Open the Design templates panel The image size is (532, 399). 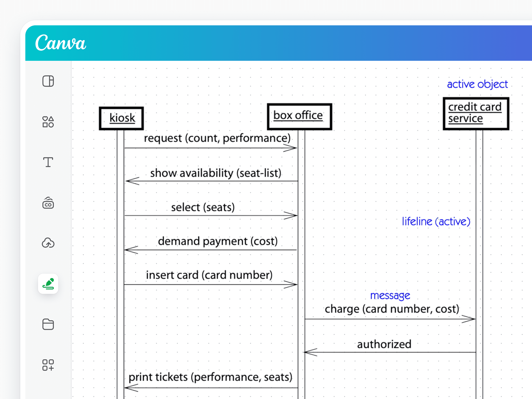click(48, 82)
